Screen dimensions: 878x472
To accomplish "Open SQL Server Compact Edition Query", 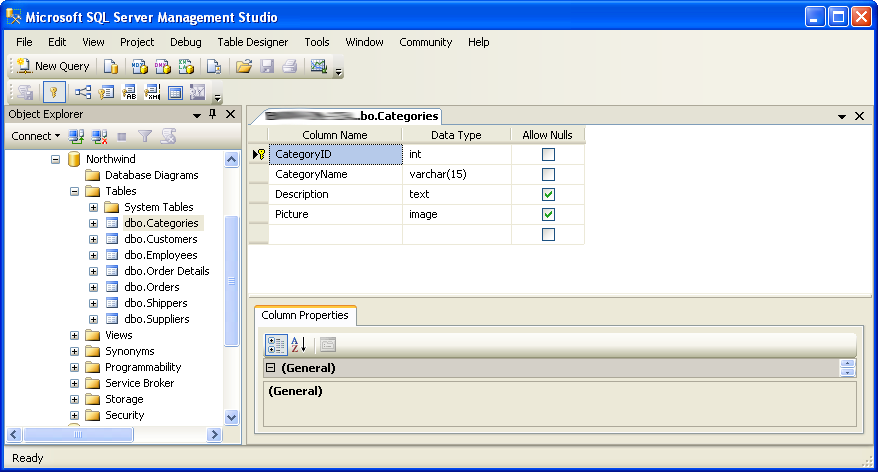I will [214, 67].
